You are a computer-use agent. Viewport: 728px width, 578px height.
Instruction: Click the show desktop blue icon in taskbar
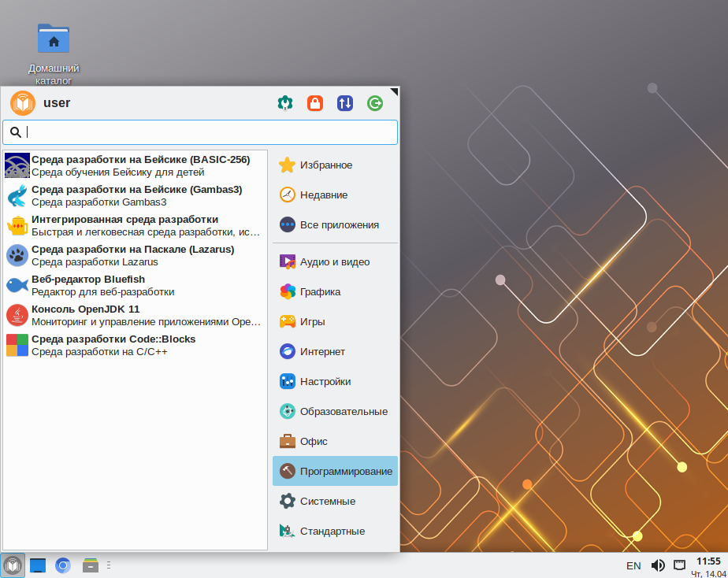point(38,565)
